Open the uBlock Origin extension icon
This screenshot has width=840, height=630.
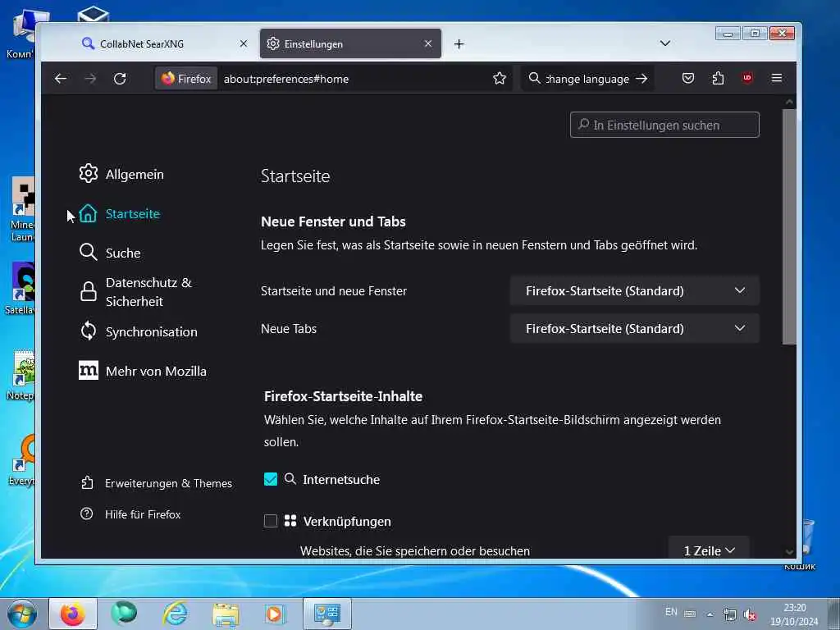(746, 78)
